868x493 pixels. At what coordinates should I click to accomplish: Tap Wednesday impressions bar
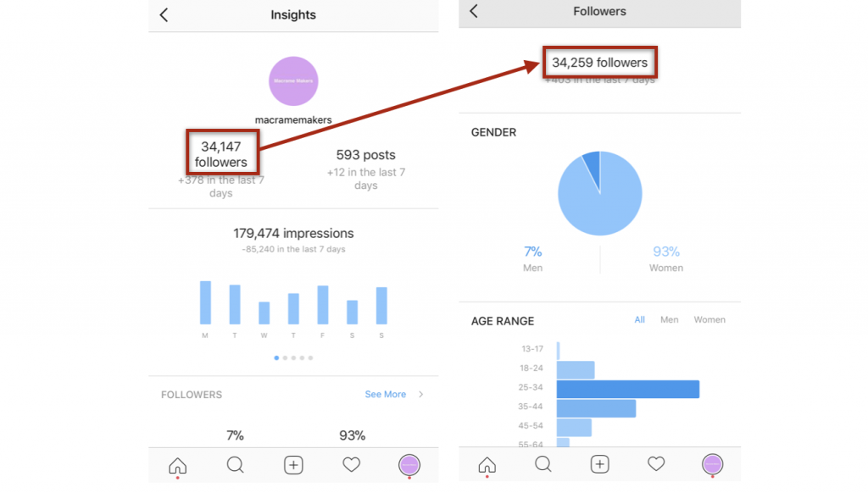click(x=264, y=313)
